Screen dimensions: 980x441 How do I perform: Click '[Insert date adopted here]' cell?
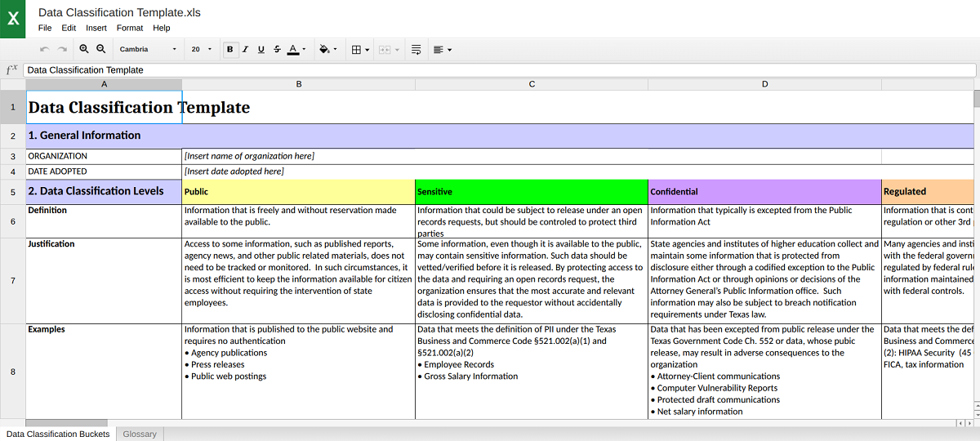pos(299,171)
